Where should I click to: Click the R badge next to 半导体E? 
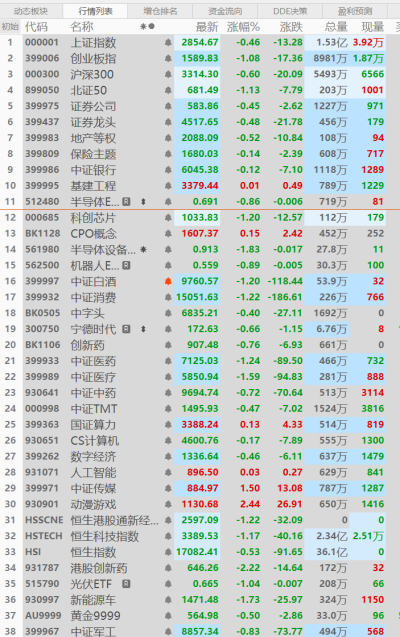tap(126, 202)
